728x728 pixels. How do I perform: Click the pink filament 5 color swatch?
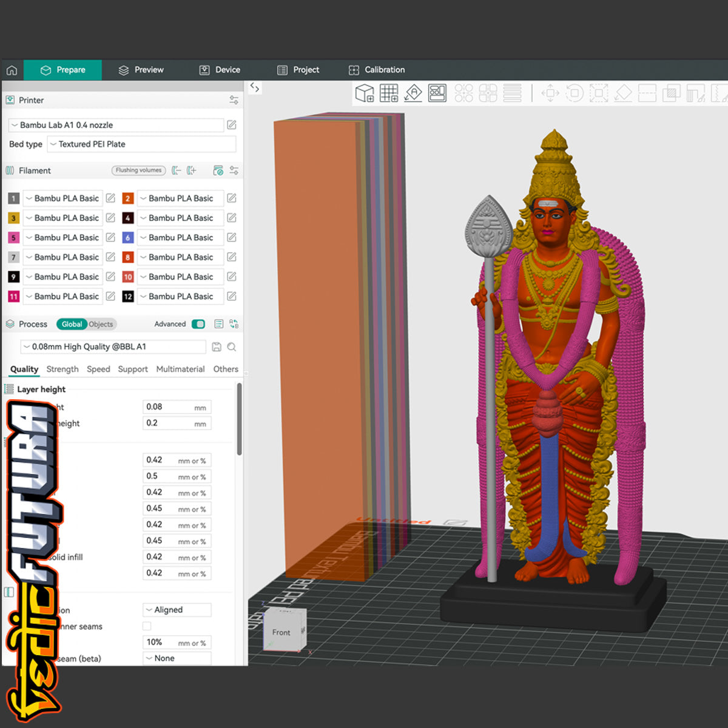point(13,238)
